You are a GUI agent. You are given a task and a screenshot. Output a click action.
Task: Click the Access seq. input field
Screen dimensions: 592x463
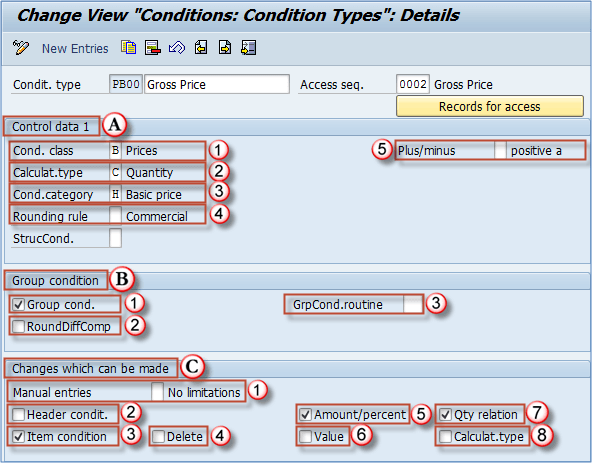coord(413,84)
